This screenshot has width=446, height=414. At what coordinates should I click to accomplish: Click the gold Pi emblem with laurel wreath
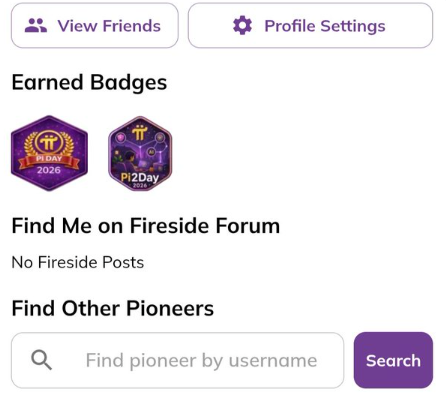49,143
